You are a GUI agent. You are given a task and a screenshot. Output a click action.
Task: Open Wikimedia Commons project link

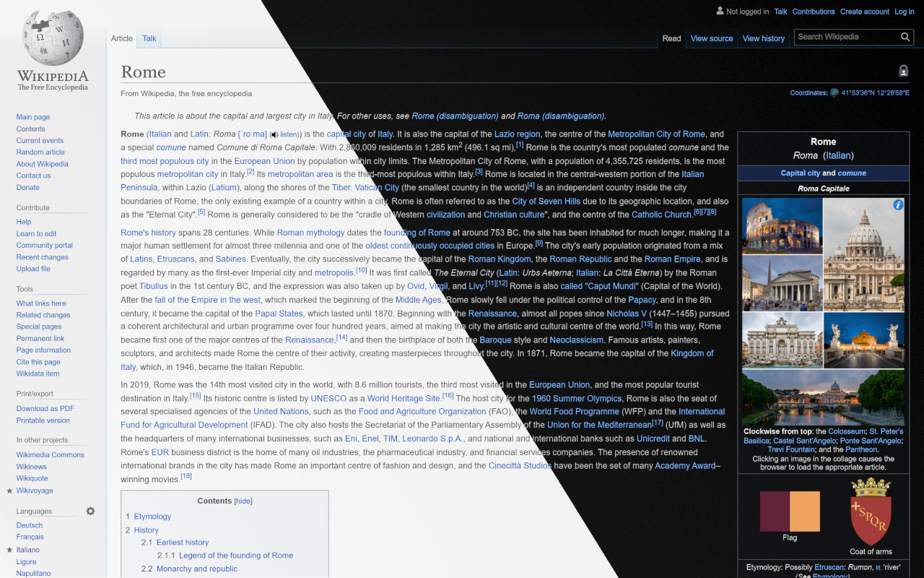coord(51,454)
